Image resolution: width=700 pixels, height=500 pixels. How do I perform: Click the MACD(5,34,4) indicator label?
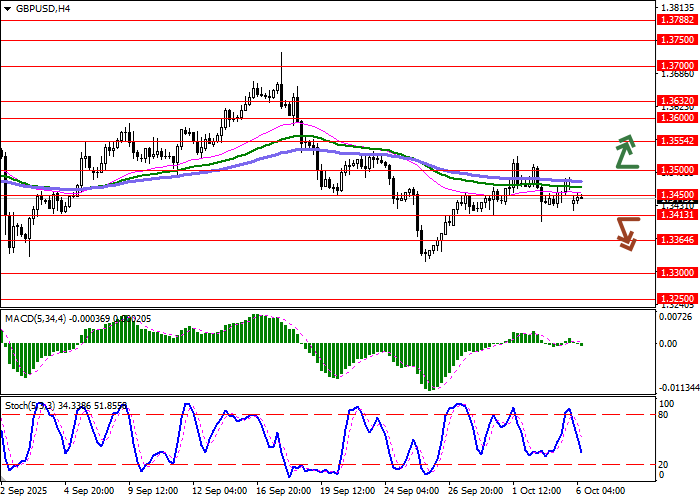38,318
